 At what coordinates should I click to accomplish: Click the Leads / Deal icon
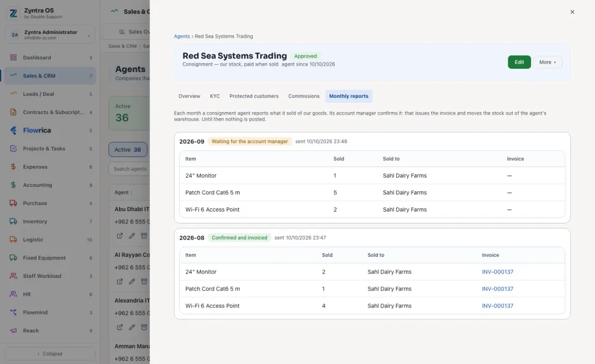pyautogui.click(x=13, y=93)
